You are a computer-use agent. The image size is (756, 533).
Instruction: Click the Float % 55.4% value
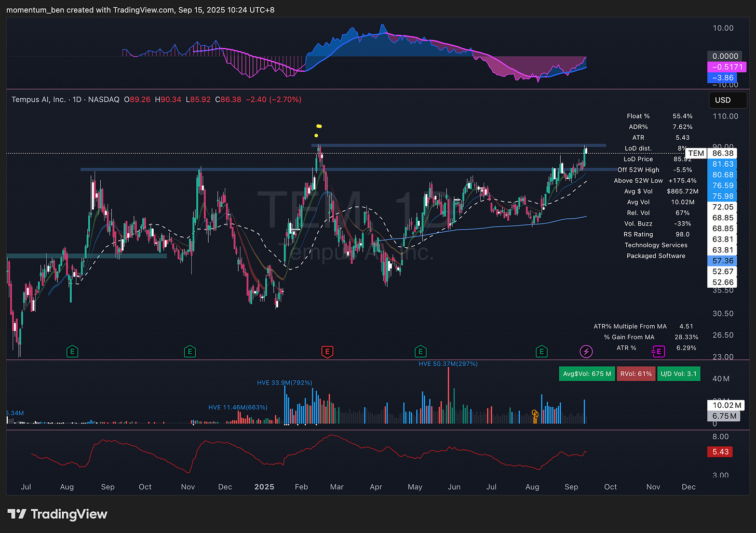pos(683,116)
